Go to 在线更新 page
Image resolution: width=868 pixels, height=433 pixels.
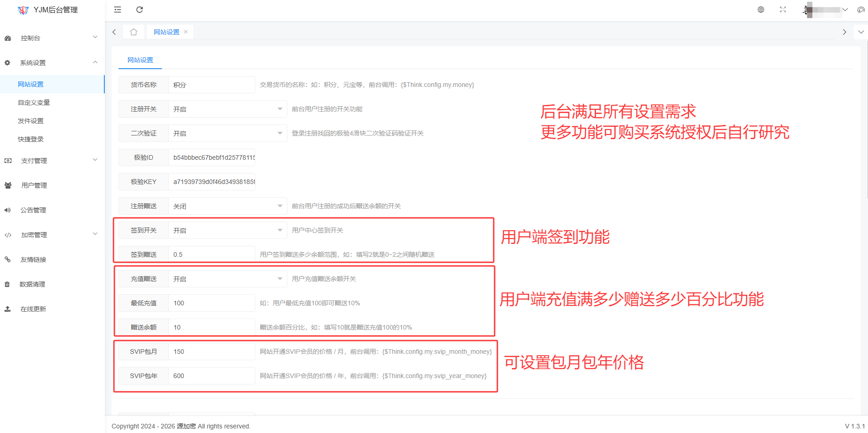(x=33, y=309)
